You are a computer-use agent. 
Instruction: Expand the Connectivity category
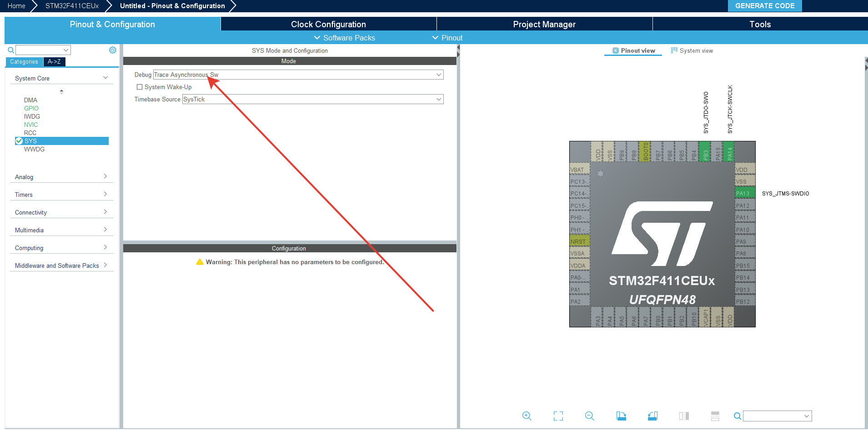pyautogui.click(x=61, y=212)
